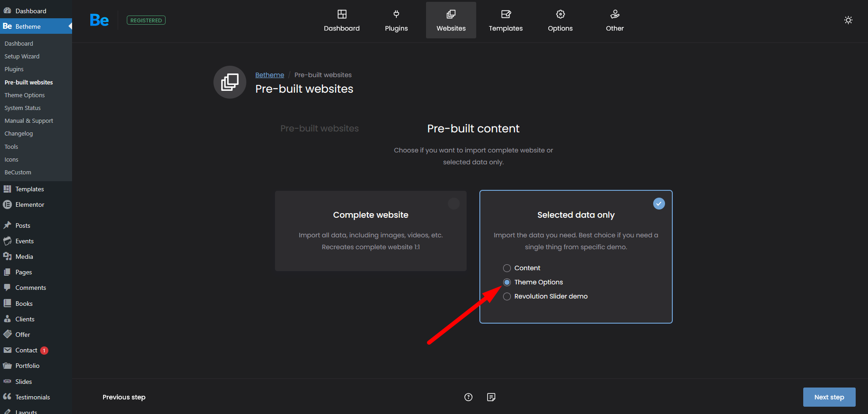Open the notes icon in footer

(x=491, y=397)
